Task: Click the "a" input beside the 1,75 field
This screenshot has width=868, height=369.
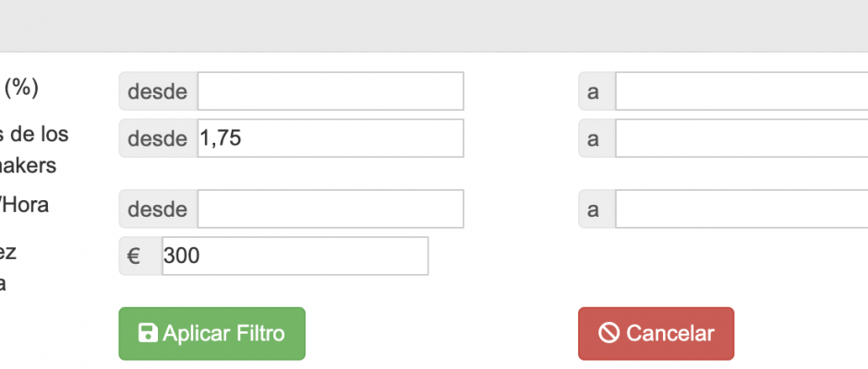Action: (x=741, y=138)
